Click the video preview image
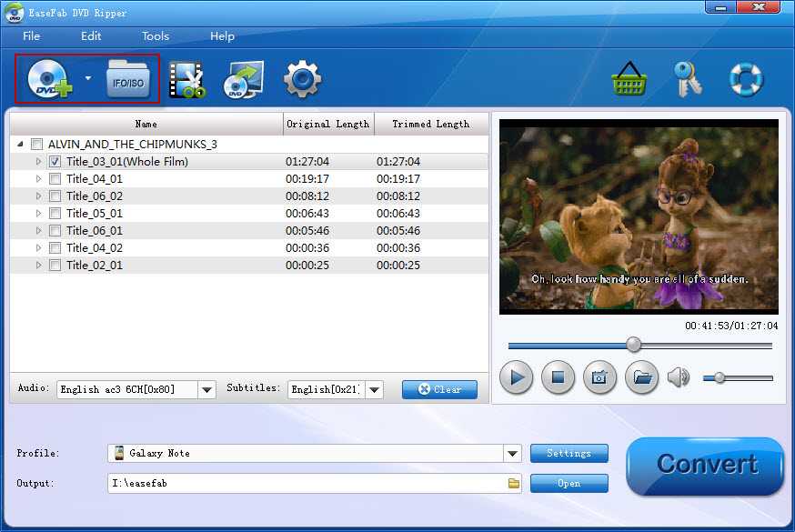 (x=639, y=216)
